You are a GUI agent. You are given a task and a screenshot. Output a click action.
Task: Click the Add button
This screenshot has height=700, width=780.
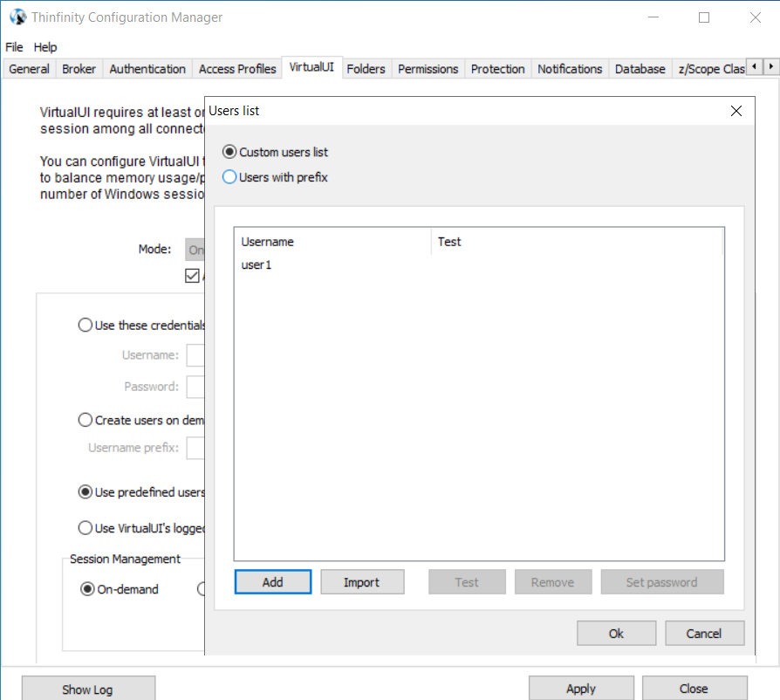point(272,582)
